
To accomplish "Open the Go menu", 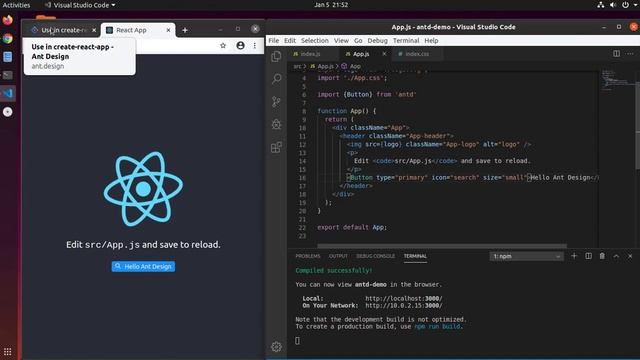I will pos(358,40).
